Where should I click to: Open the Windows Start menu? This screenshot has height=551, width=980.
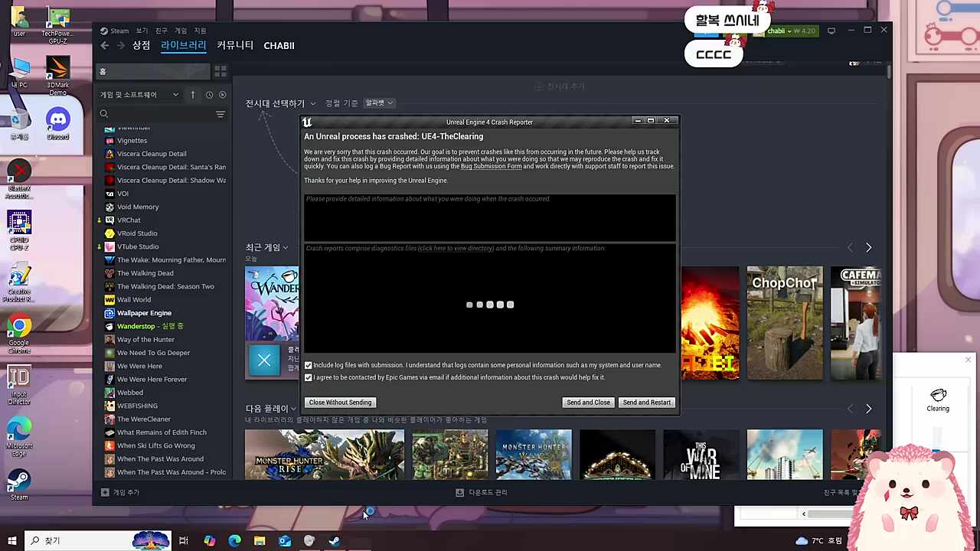[x=12, y=541]
